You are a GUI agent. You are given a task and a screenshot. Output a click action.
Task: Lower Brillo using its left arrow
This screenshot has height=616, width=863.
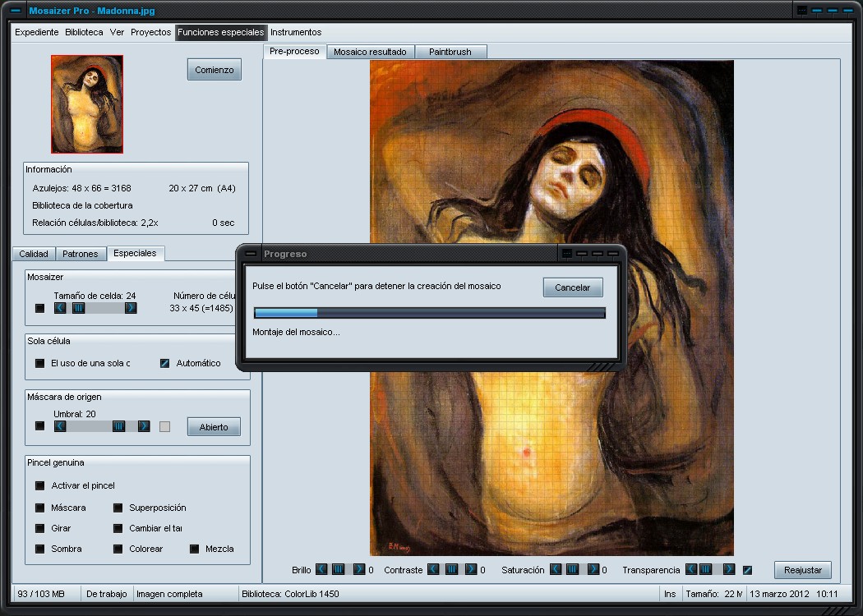tap(321, 569)
